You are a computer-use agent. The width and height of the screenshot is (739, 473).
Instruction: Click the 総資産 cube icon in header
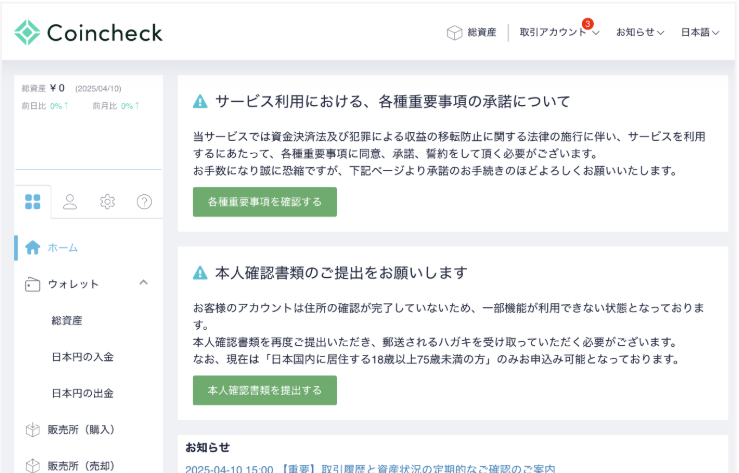pyautogui.click(x=454, y=32)
